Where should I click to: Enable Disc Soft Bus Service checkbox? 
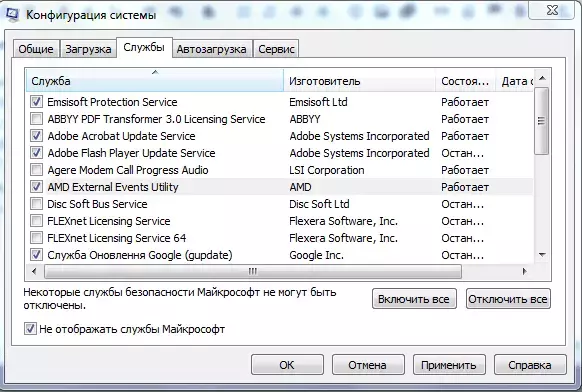click(36, 204)
